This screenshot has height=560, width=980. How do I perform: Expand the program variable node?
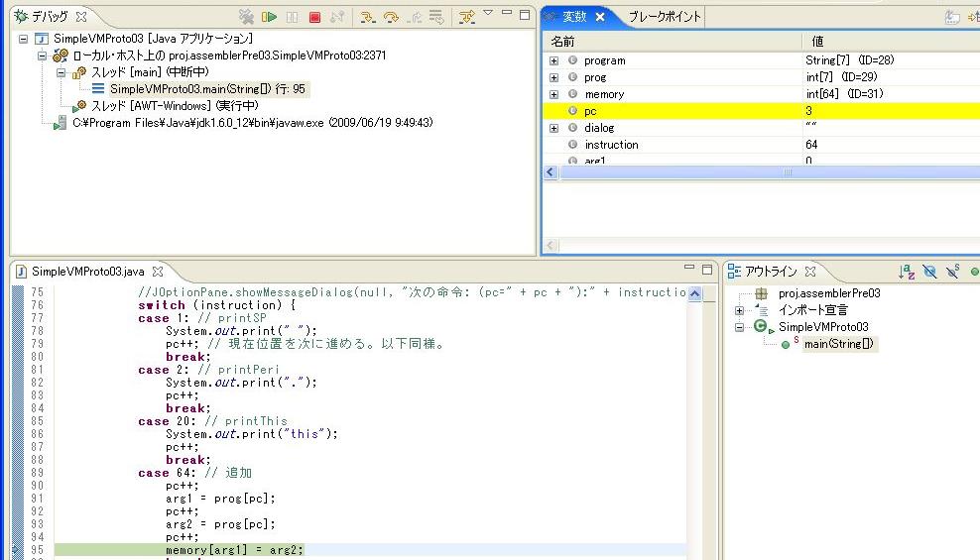point(553,60)
